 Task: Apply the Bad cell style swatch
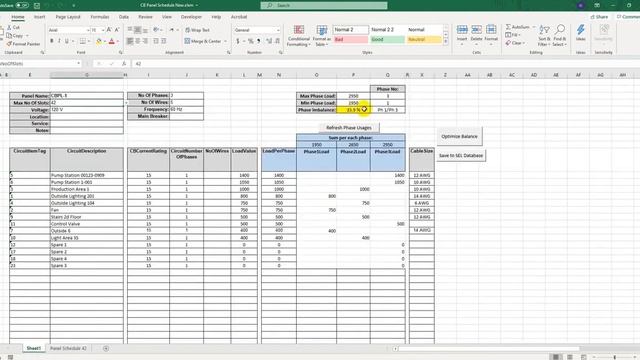pyautogui.click(x=351, y=40)
